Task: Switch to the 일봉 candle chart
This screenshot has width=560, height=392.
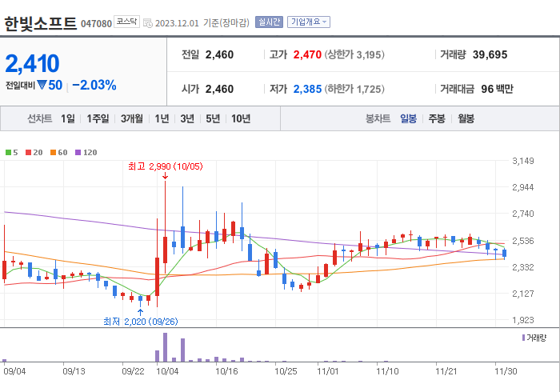Action: pyautogui.click(x=408, y=118)
